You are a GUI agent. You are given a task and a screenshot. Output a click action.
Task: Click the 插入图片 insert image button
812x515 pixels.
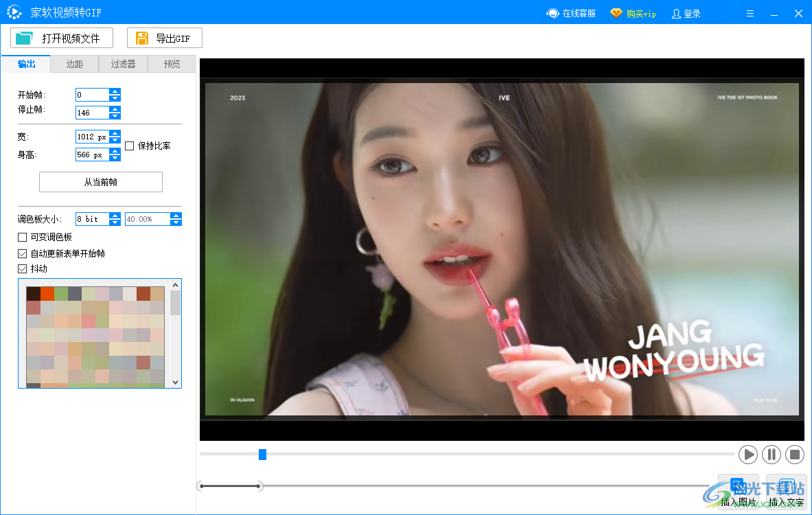(739, 492)
